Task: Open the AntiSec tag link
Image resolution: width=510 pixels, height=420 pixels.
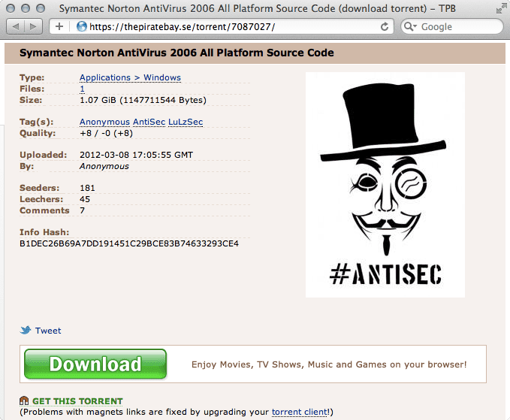Action: pos(149,122)
